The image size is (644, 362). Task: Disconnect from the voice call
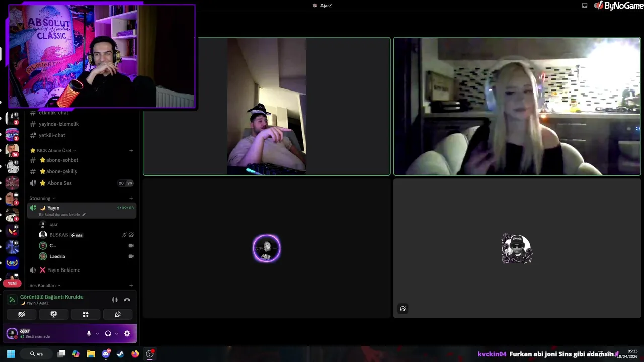[127, 300]
